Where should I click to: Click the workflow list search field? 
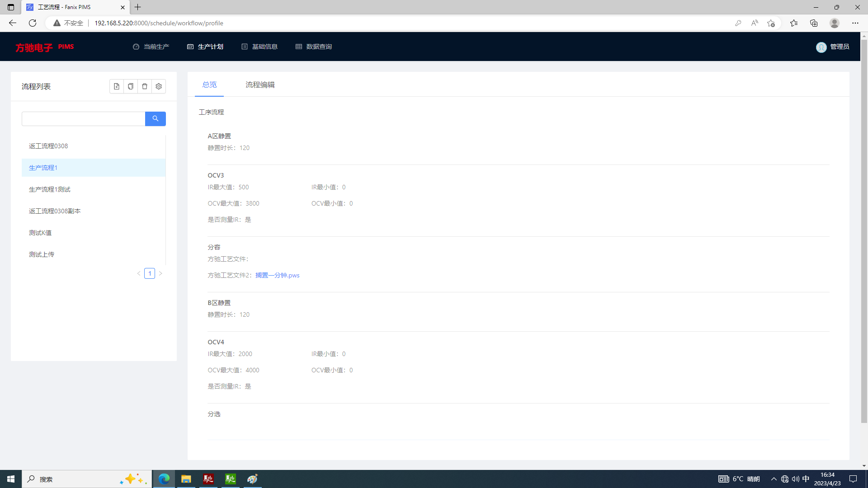coord(84,119)
